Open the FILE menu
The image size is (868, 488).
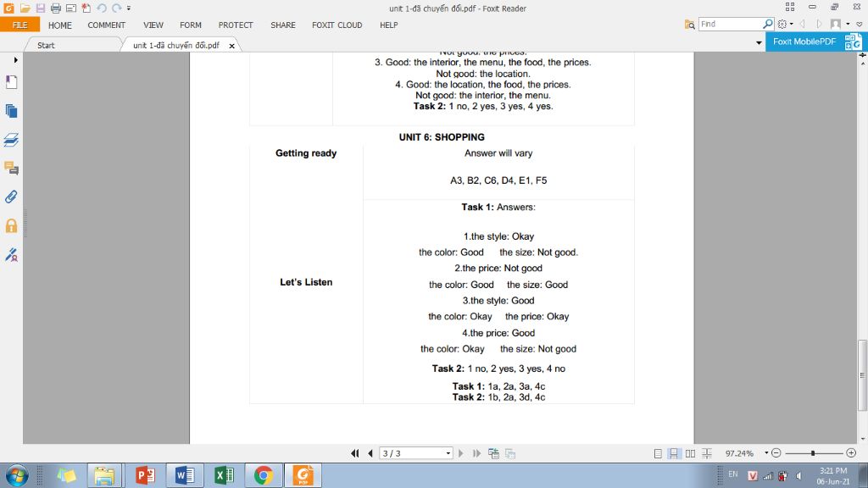coord(20,25)
